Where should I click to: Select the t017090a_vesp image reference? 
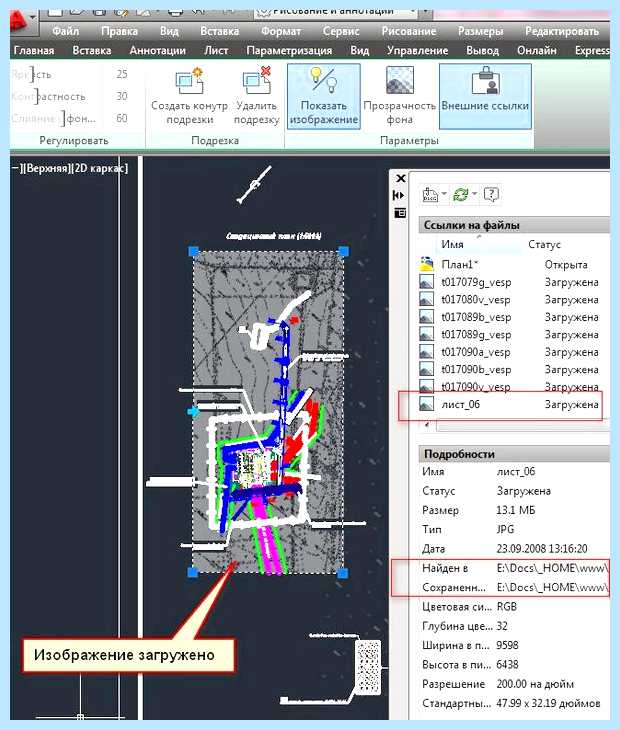(514, 352)
